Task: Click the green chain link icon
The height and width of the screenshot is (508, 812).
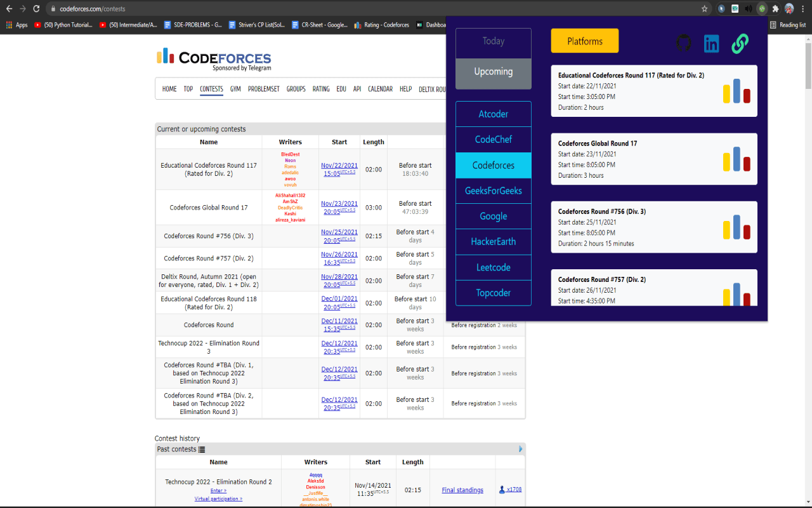Action: coord(740,43)
